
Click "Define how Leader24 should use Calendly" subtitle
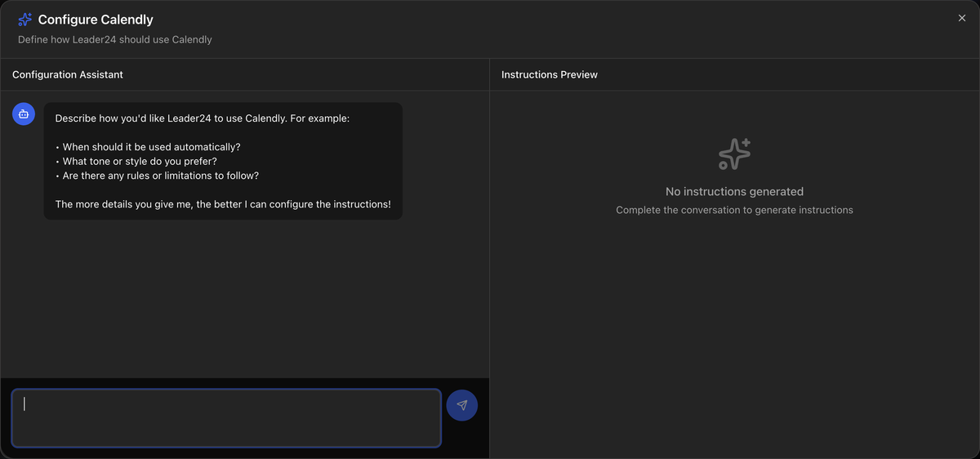(115, 39)
